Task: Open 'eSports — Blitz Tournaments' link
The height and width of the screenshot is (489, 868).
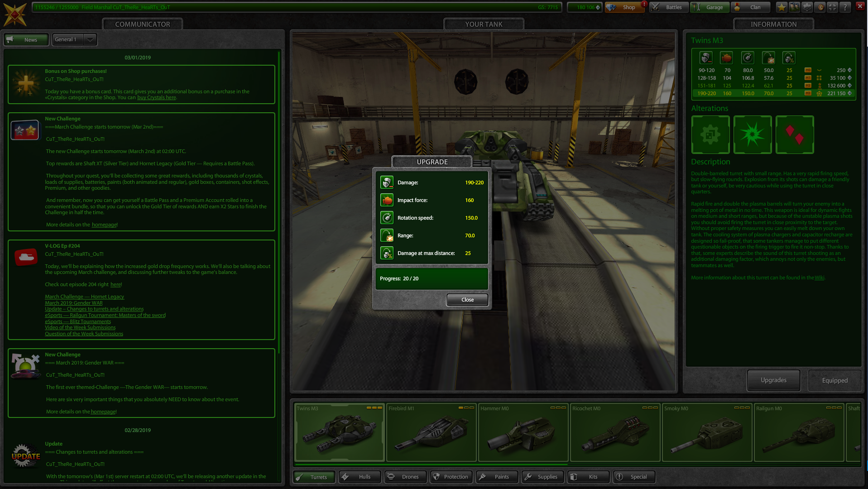Action: [x=78, y=321]
